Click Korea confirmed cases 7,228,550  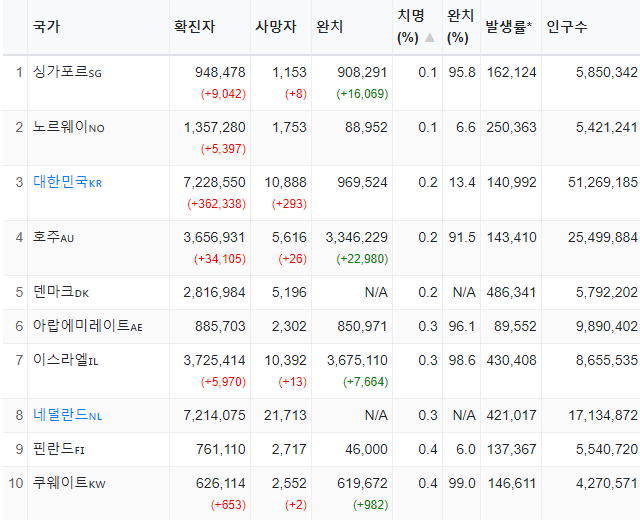pyautogui.click(x=214, y=182)
